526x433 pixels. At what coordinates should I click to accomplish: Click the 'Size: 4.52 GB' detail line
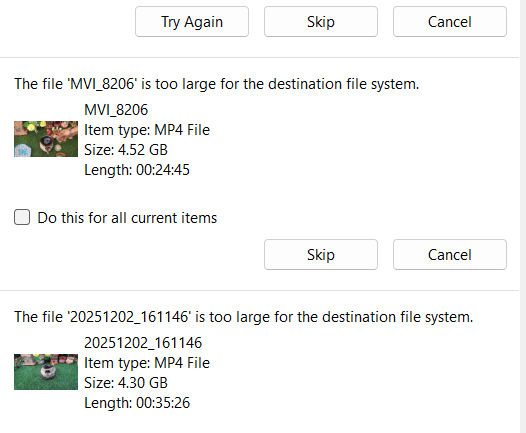126,150
